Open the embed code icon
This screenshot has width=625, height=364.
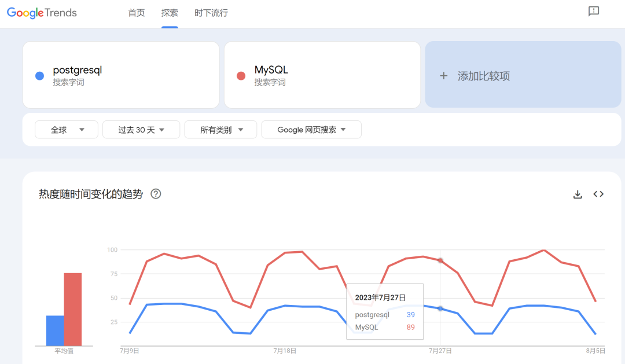[598, 194]
